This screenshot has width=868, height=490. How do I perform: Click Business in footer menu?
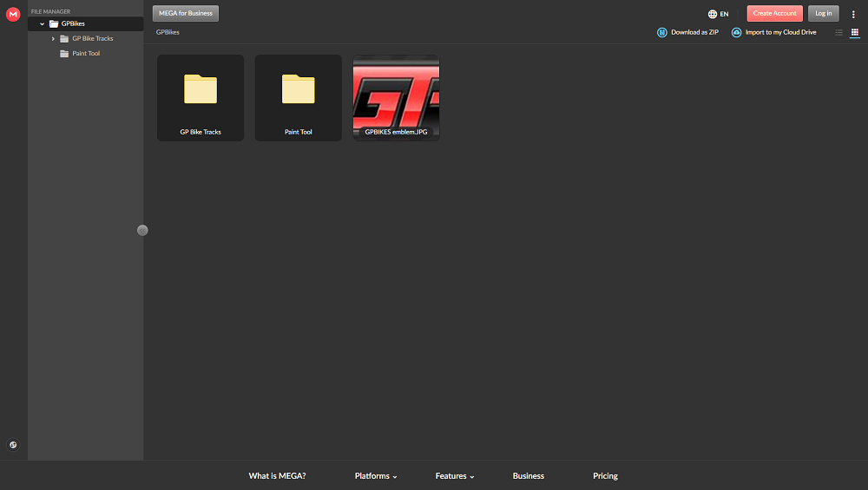(x=528, y=475)
